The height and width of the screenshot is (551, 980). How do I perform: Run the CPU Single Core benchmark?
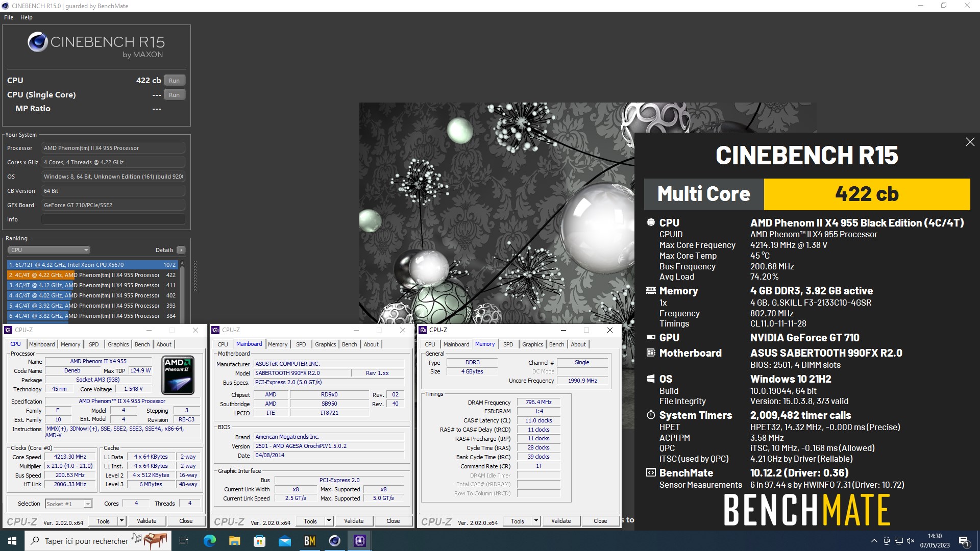point(174,95)
